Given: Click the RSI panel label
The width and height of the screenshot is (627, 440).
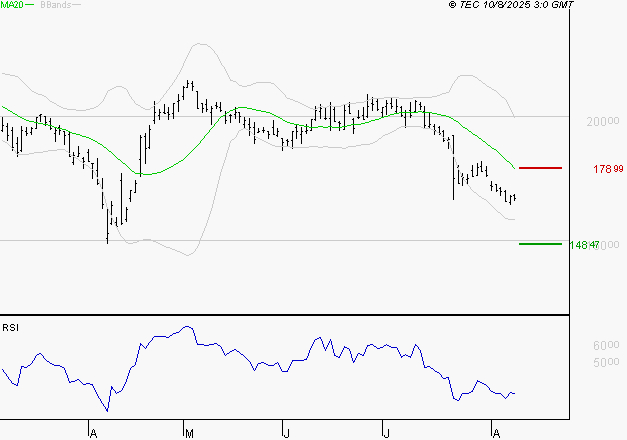Looking at the screenshot, I should coord(10,328).
